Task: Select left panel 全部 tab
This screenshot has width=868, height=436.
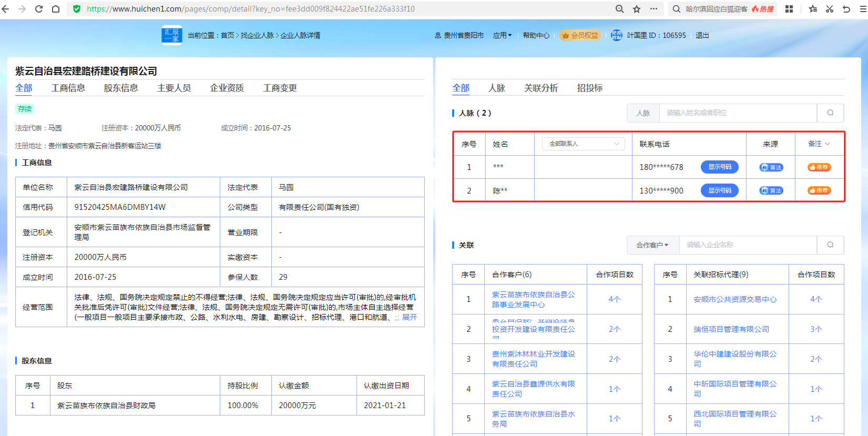Action: pyautogui.click(x=24, y=88)
